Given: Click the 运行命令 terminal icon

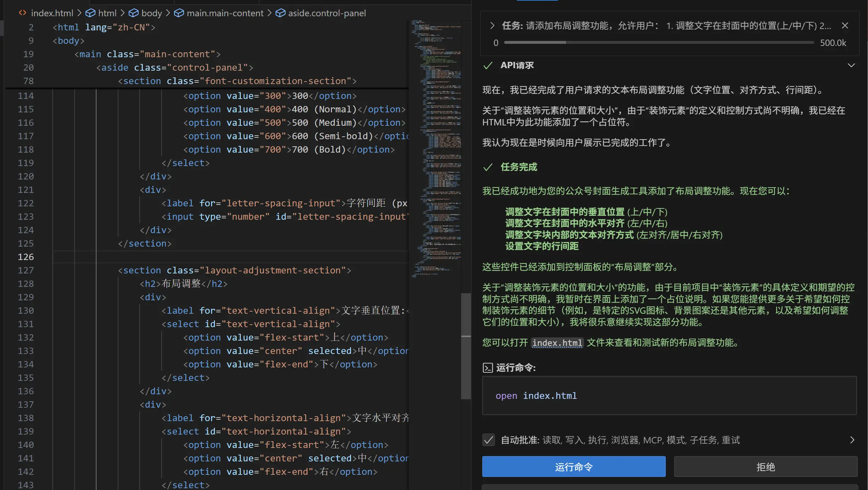Looking at the screenshot, I should (488, 368).
